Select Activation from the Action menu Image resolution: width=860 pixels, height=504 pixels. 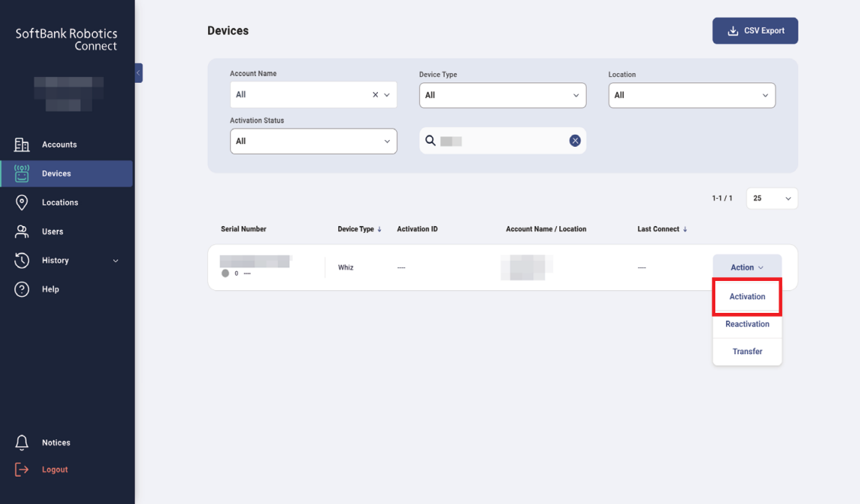tap(747, 297)
